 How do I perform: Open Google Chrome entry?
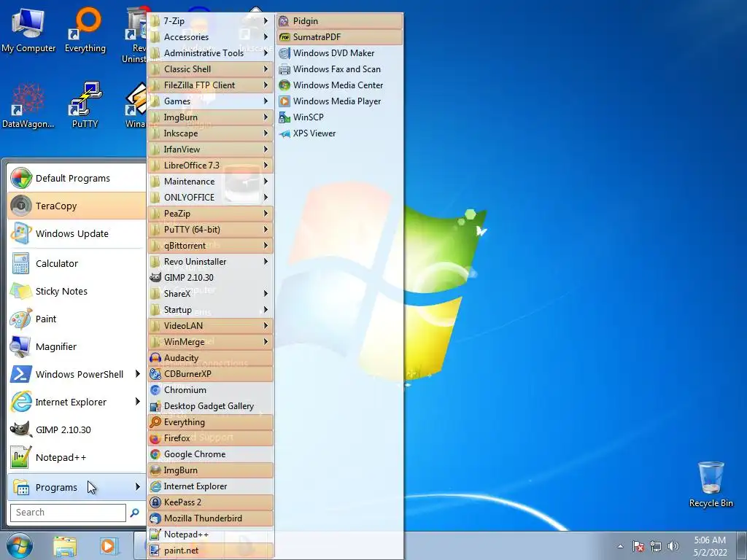[211, 454]
